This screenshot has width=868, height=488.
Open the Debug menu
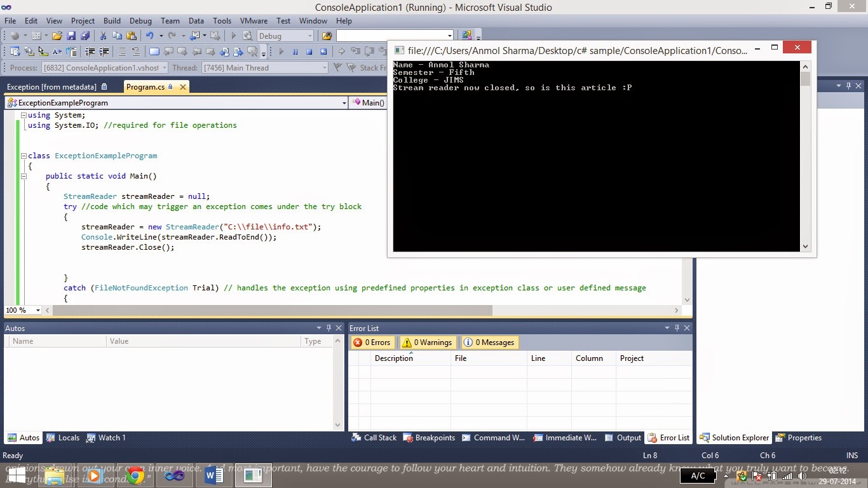click(x=140, y=20)
